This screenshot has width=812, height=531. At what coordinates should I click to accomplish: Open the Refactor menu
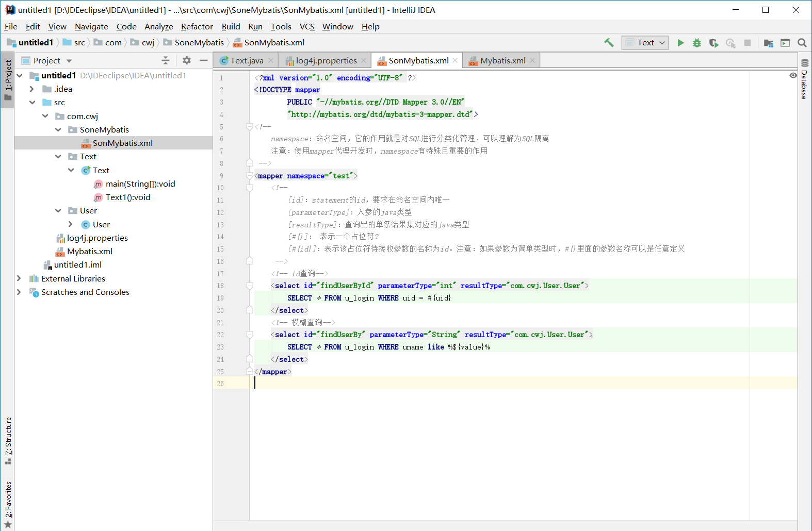click(x=197, y=27)
